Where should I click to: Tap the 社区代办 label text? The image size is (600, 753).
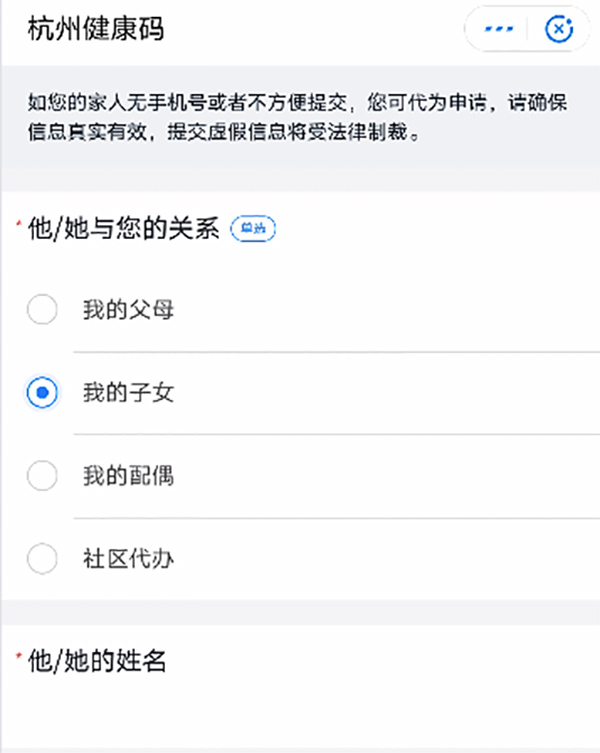tap(128, 559)
